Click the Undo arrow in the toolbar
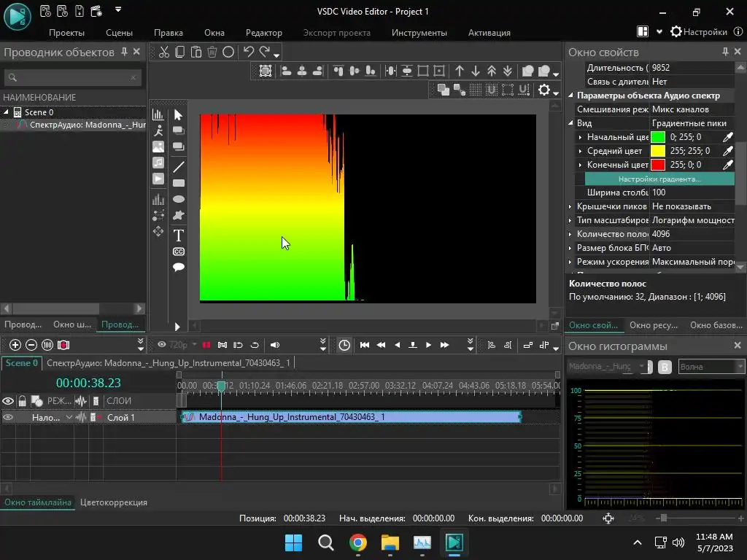Image resolution: width=747 pixels, height=560 pixels. click(248, 52)
